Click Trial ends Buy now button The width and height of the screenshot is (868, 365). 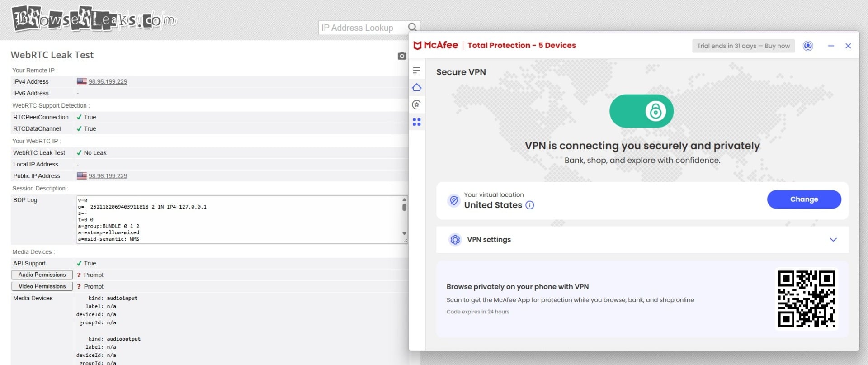[x=743, y=46]
